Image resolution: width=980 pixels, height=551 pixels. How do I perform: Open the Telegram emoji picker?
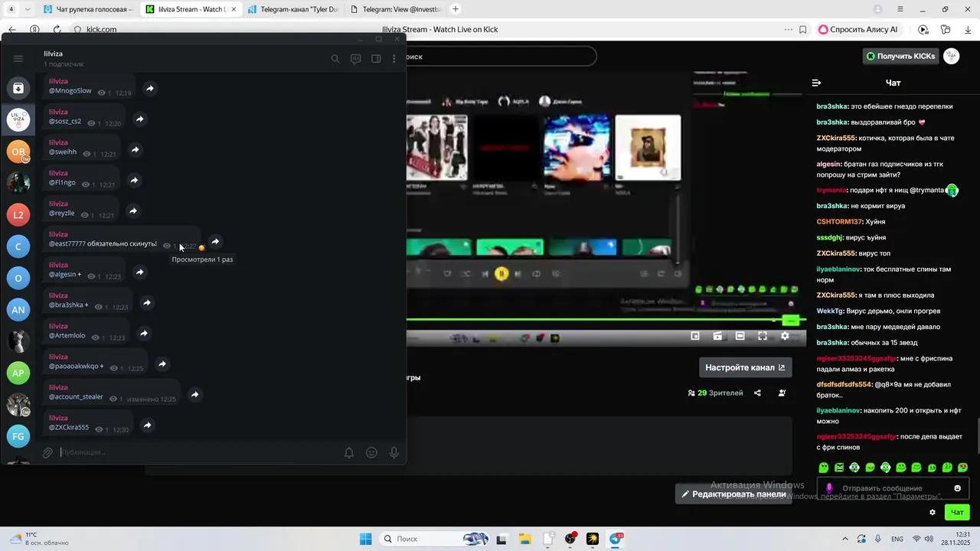point(371,452)
